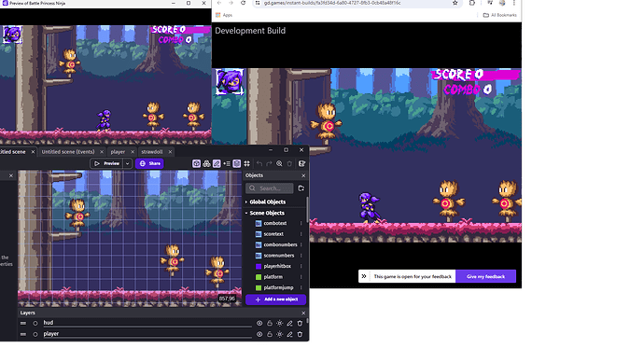Click the Preview button

(x=106, y=163)
